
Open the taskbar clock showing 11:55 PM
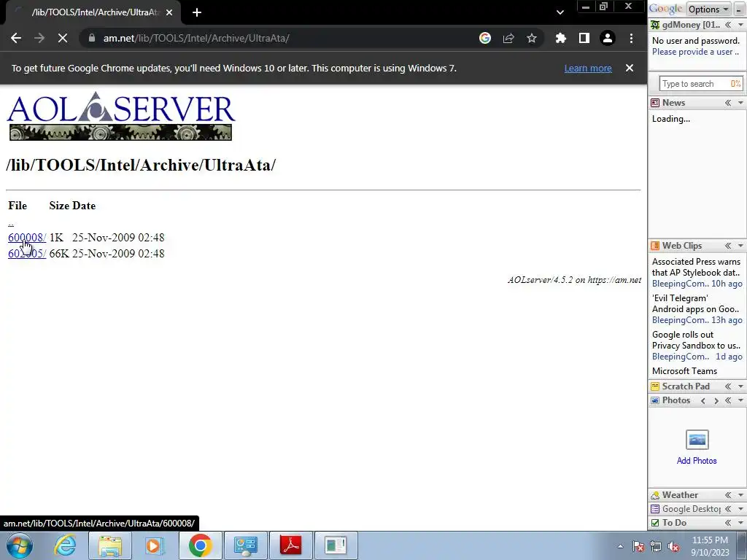tap(710, 546)
